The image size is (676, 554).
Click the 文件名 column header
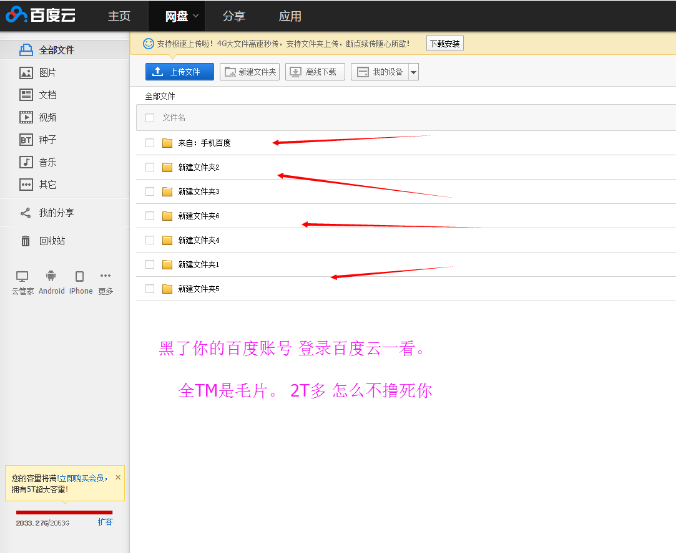coord(174,118)
